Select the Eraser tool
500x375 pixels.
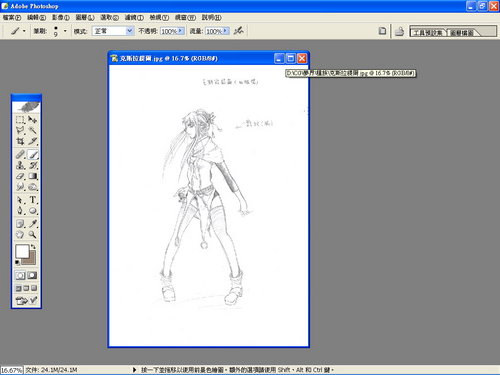point(20,176)
